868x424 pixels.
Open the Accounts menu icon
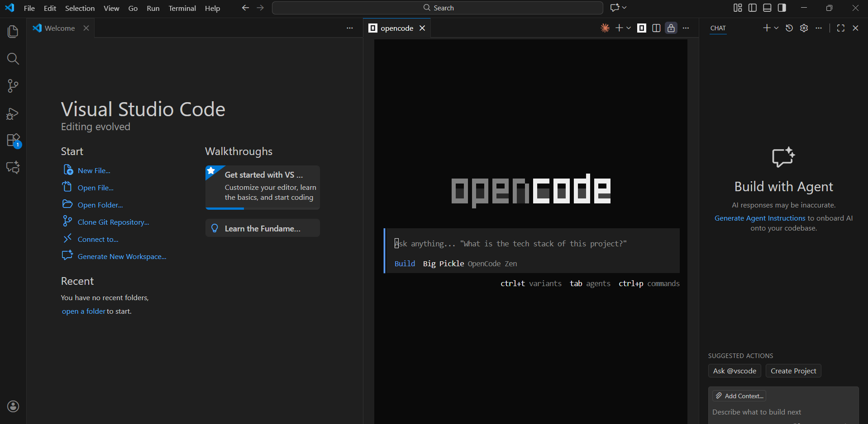coord(13,406)
